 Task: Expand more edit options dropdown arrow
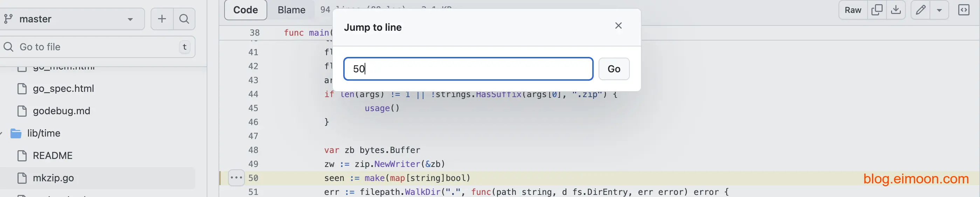(939, 10)
